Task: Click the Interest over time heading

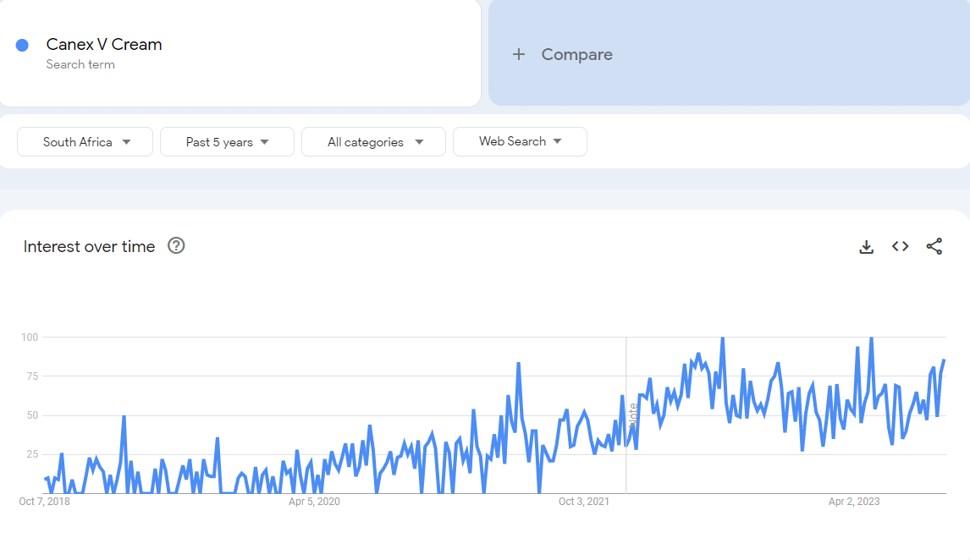Action: coord(89,247)
